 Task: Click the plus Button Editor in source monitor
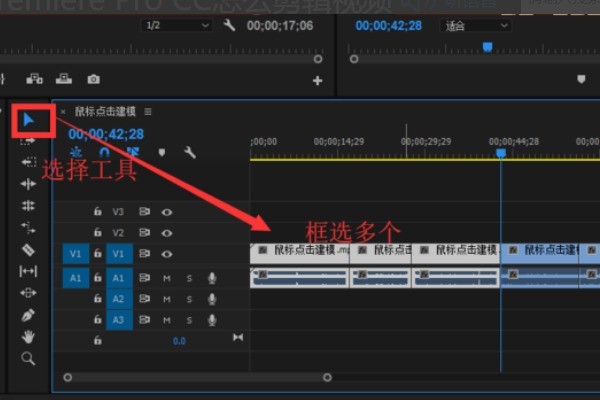tap(318, 80)
